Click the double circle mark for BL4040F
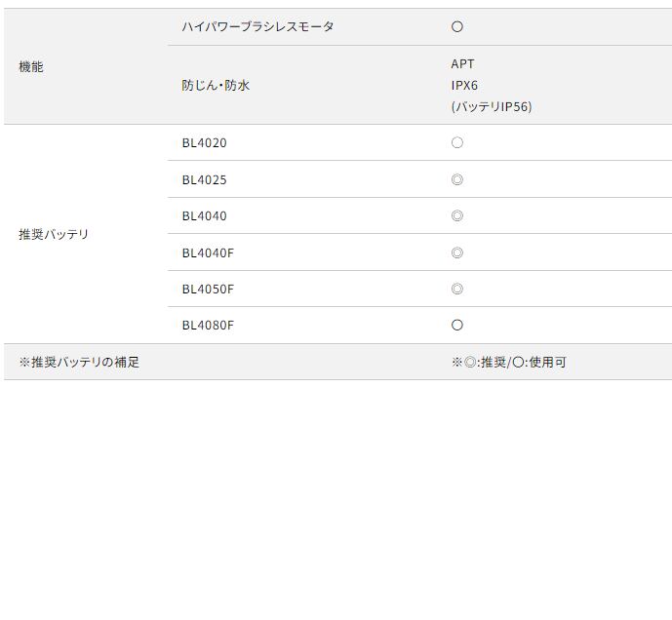672x620 pixels. click(456, 253)
